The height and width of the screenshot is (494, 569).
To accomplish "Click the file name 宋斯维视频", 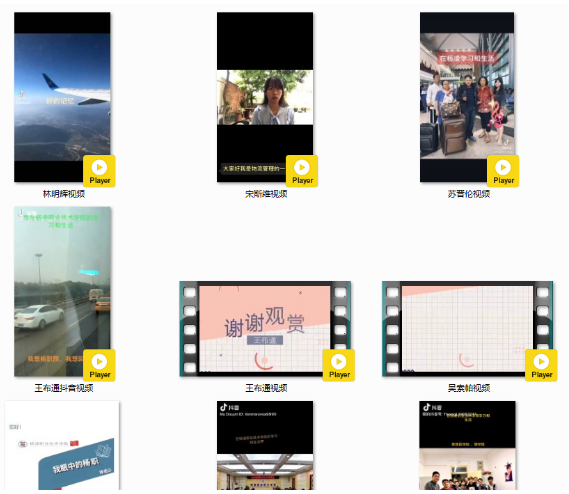I will click(266, 194).
